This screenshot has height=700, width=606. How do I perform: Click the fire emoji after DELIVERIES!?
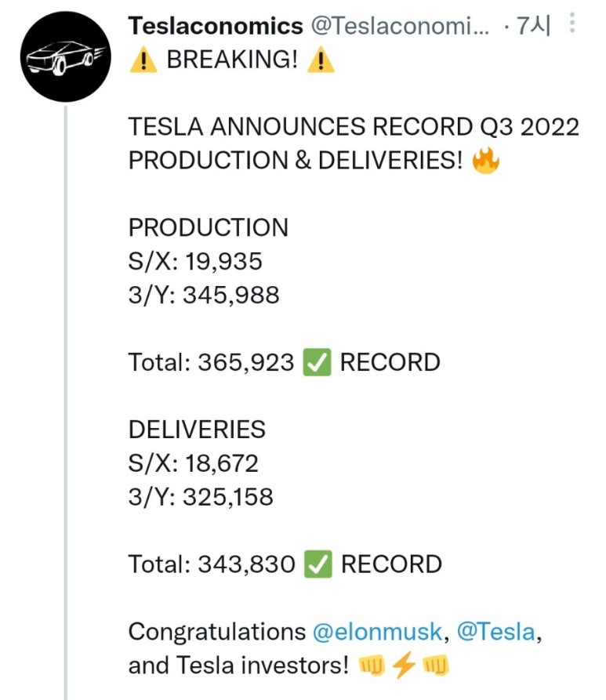coord(486,161)
